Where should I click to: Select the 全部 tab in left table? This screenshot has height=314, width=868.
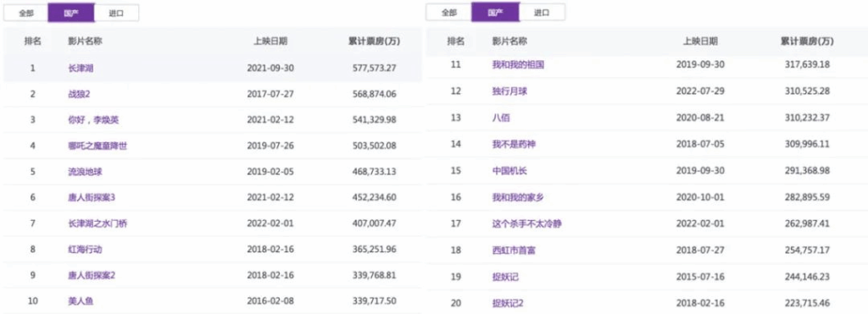click(x=26, y=13)
